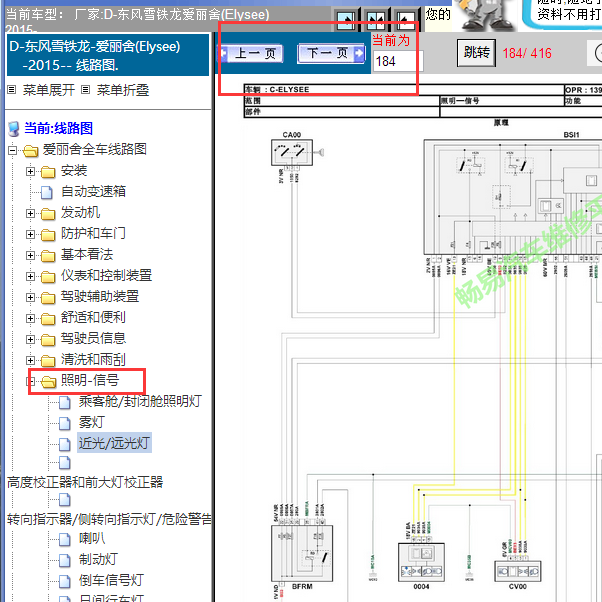Expand the 驾驶辅助装置 folder
The image size is (602, 602).
(30, 297)
